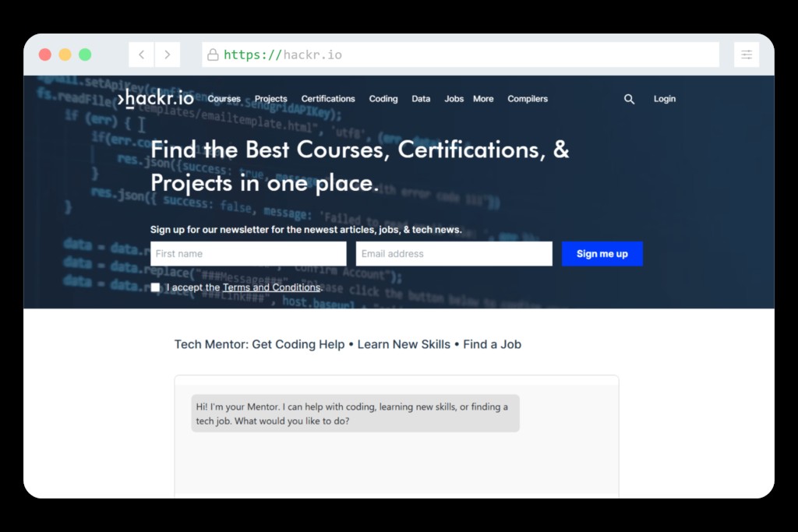Click the Find the Best Courses headline
Screen dimensions: 798x532
point(360,166)
